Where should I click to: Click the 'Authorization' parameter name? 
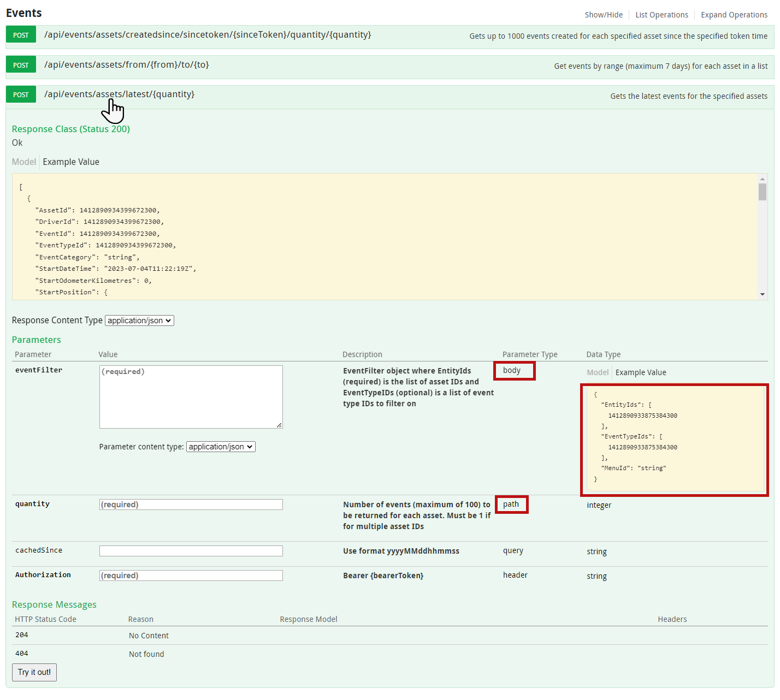pyautogui.click(x=43, y=575)
